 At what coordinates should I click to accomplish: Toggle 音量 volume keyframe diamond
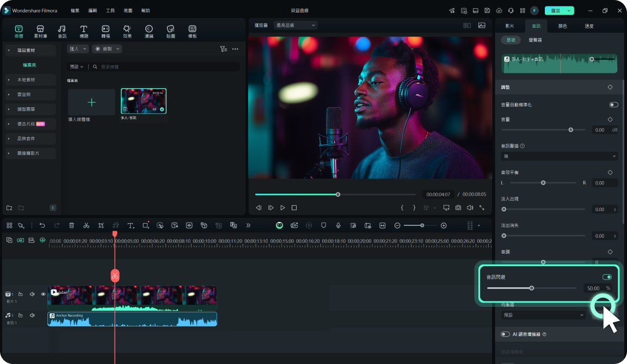pyautogui.click(x=610, y=120)
